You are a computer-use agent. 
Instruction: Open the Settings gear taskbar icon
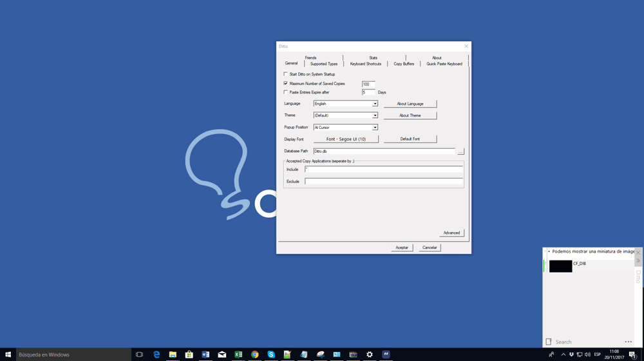tap(370, 355)
